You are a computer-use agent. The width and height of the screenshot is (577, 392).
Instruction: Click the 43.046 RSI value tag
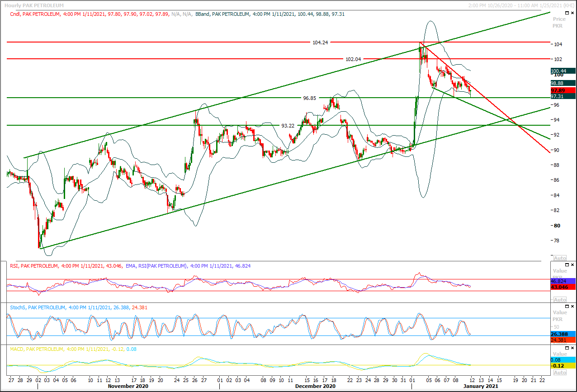tap(563, 287)
